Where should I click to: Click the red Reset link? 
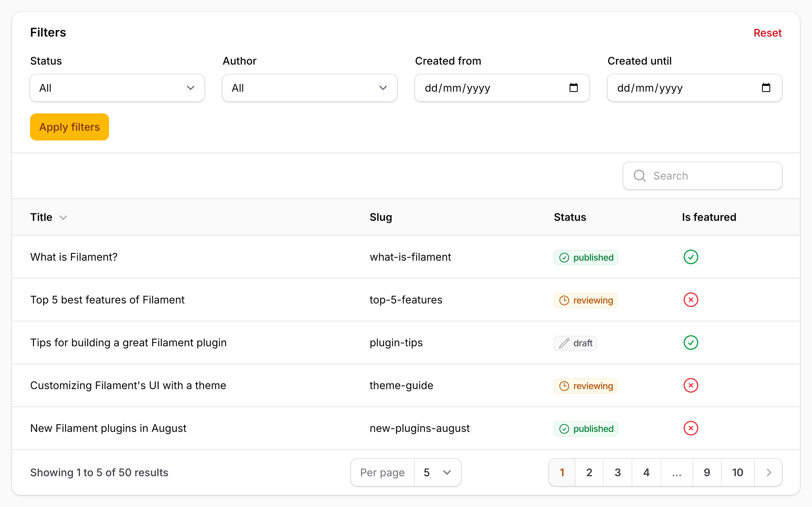[767, 33]
